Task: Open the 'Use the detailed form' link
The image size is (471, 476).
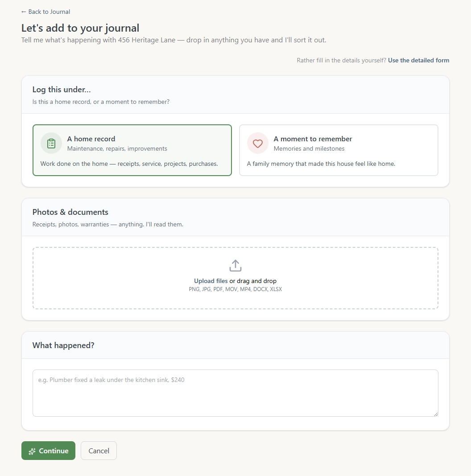Action: pyautogui.click(x=418, y=60)
